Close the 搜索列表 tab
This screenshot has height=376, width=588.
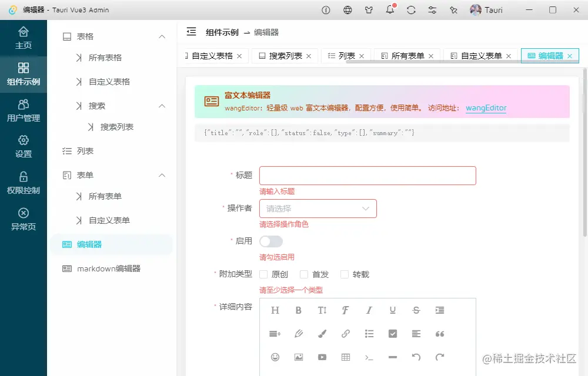point(309,56)
